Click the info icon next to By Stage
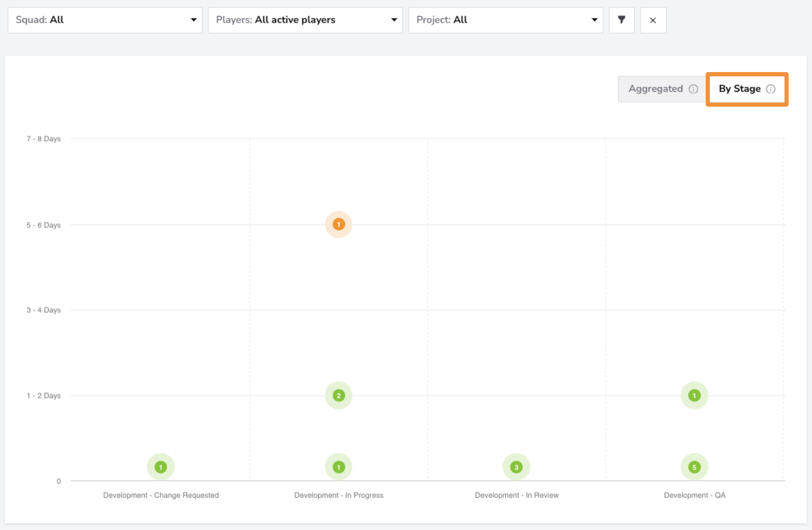Viewport: 812px width, 530px height. 771,89
